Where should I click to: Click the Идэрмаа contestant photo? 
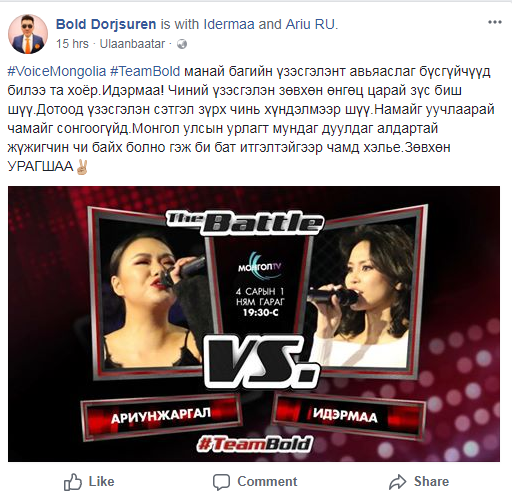360,293
